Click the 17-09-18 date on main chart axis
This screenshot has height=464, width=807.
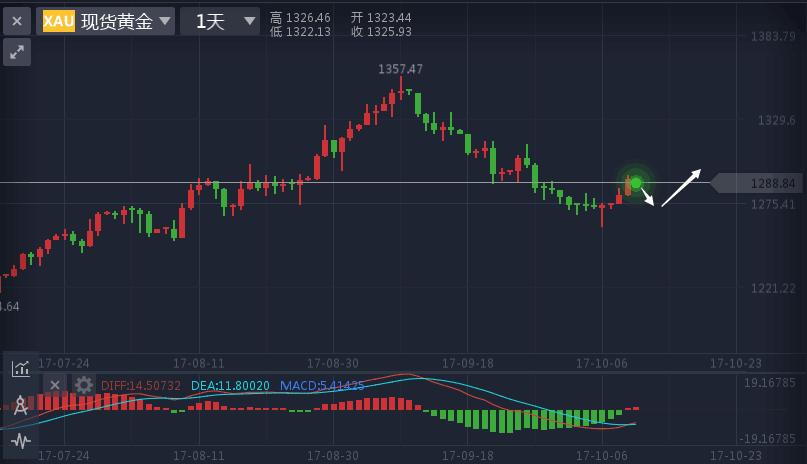pos(468,364)
